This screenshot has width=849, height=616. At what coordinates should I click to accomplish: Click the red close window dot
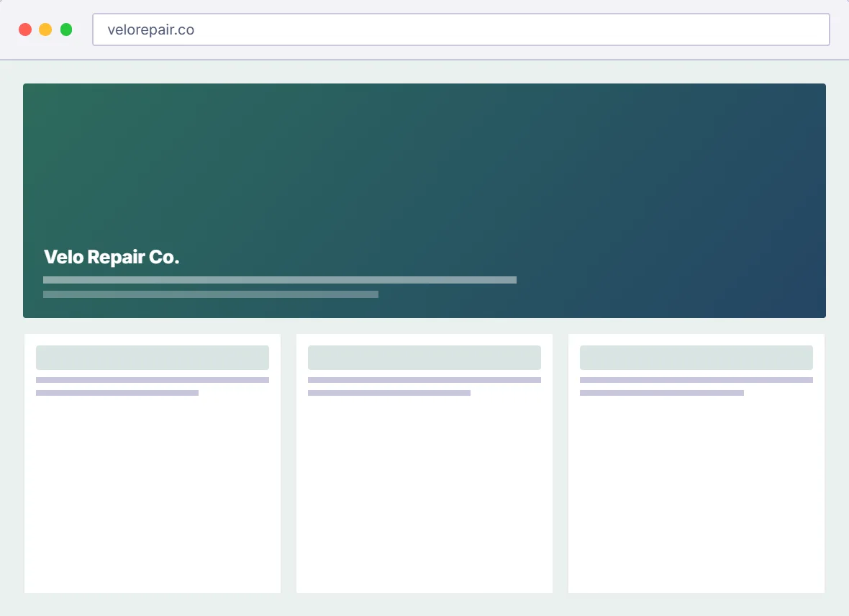[25, 30]
